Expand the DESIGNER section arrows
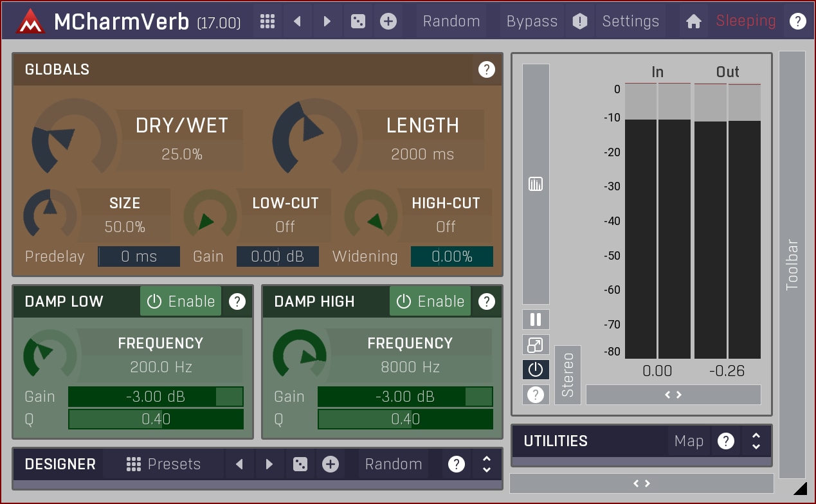The image size is (816, 504). click(x=487, y=464)
